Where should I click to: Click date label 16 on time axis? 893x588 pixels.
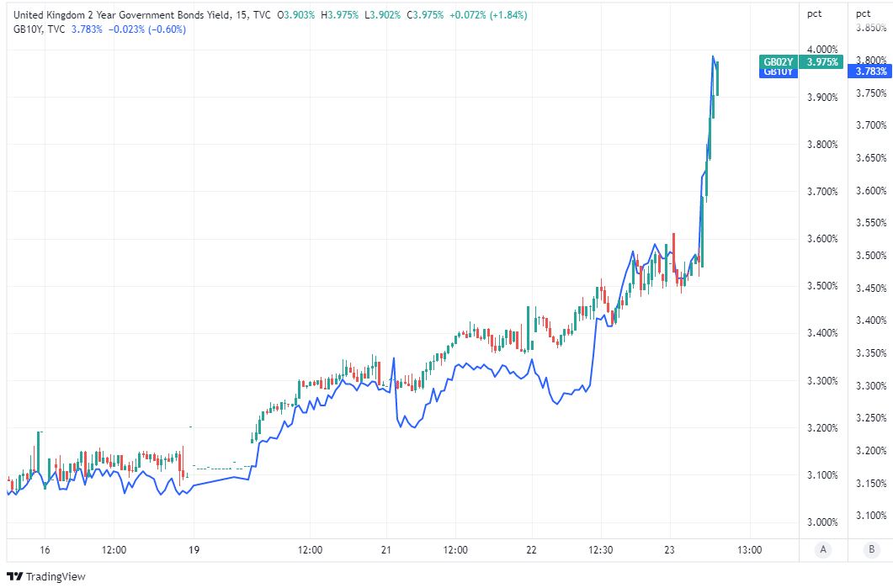(x=45, y=550)
